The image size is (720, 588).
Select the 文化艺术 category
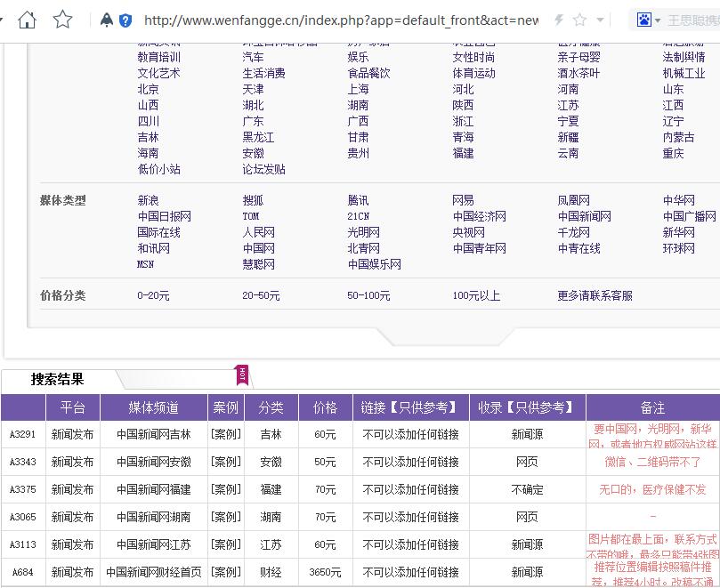159,73
